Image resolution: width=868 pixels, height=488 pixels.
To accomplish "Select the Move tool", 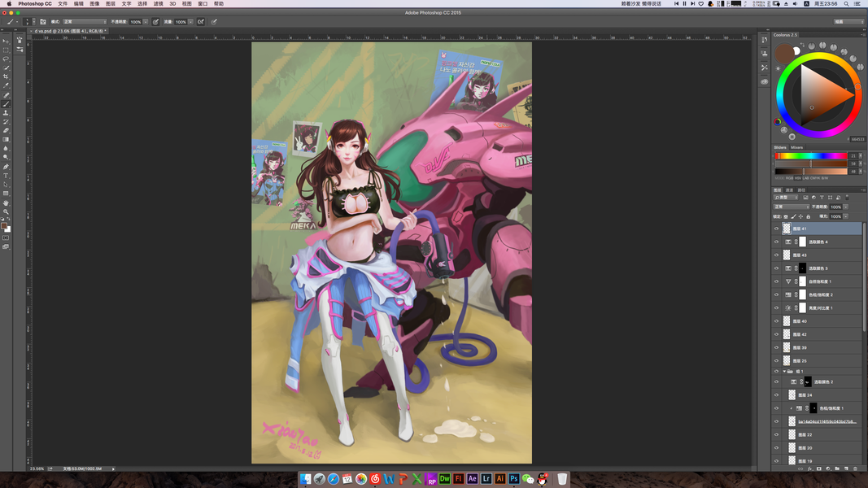I will click(6, 41).
